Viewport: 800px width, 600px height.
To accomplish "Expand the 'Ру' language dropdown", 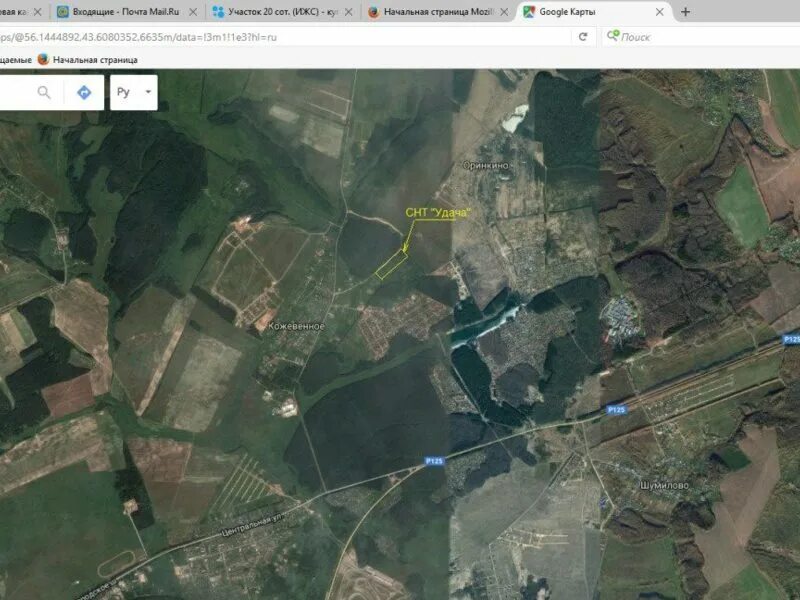I will 134,92.
